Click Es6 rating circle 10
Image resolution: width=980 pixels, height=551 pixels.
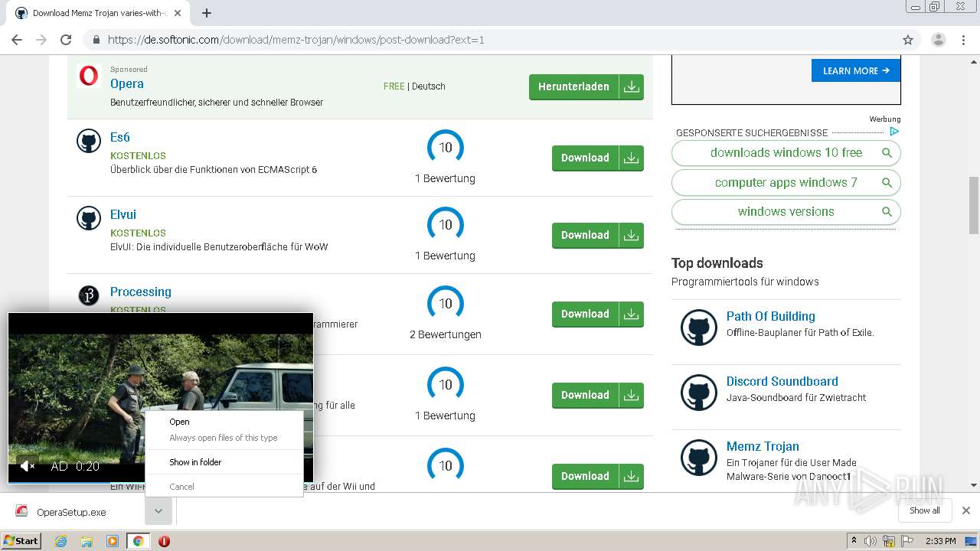[x=445, y=147]
